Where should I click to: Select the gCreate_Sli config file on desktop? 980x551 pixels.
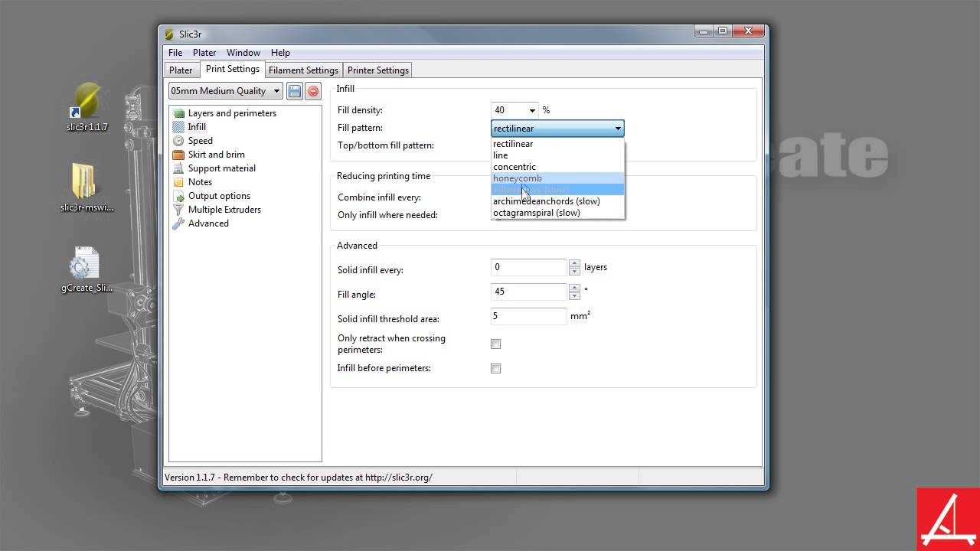pyautogui.click(x=87, y=269)
